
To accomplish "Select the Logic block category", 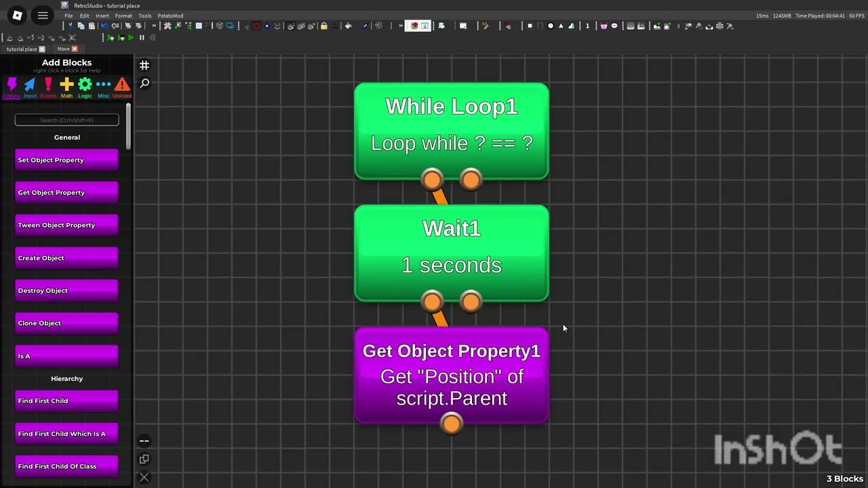I will pyautogui.click(x=85, y=87).
